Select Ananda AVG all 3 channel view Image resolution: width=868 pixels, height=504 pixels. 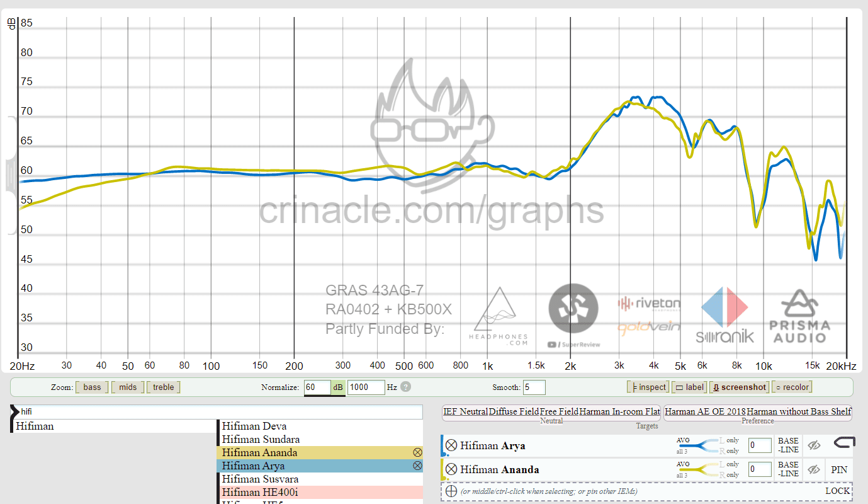pyautogui.click(x=684, y=469)
